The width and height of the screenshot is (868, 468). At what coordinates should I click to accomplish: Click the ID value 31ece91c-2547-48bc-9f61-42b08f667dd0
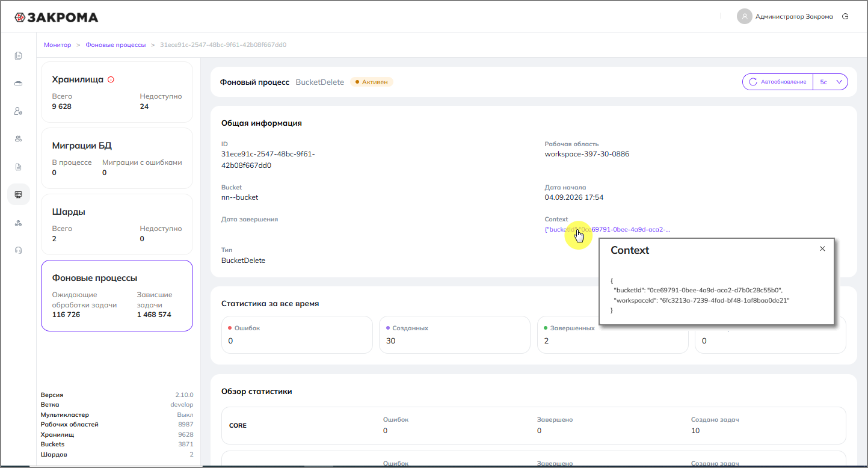(268, 159)
